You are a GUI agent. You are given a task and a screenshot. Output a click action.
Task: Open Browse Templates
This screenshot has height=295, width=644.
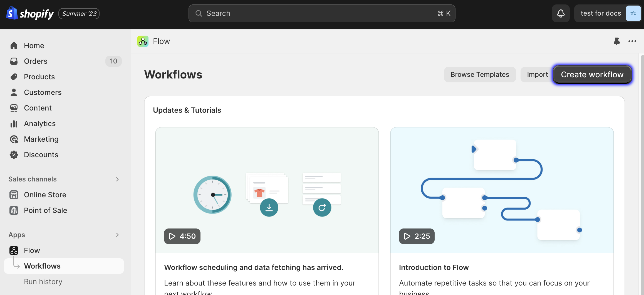(480, 74)
